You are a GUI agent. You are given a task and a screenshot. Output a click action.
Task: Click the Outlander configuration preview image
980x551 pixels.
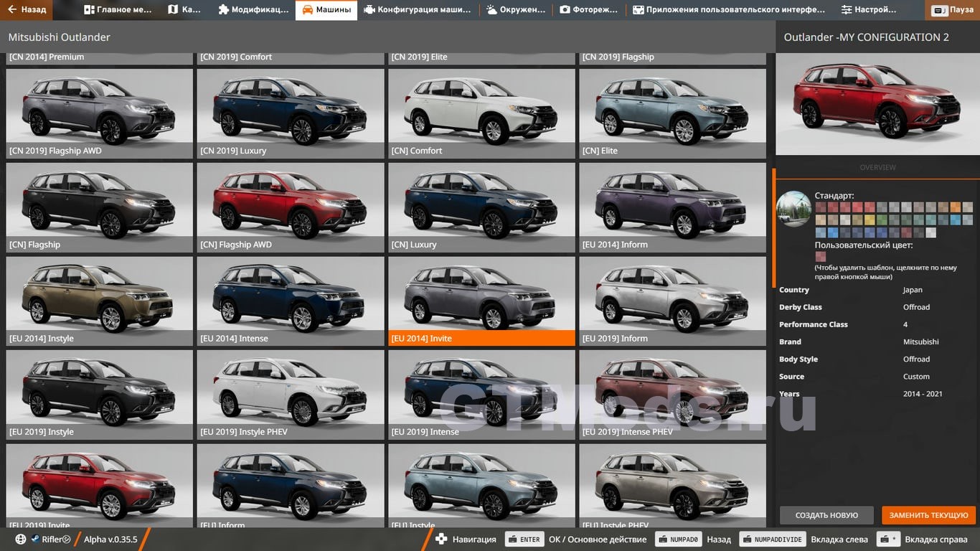click(x=878, y=103)
